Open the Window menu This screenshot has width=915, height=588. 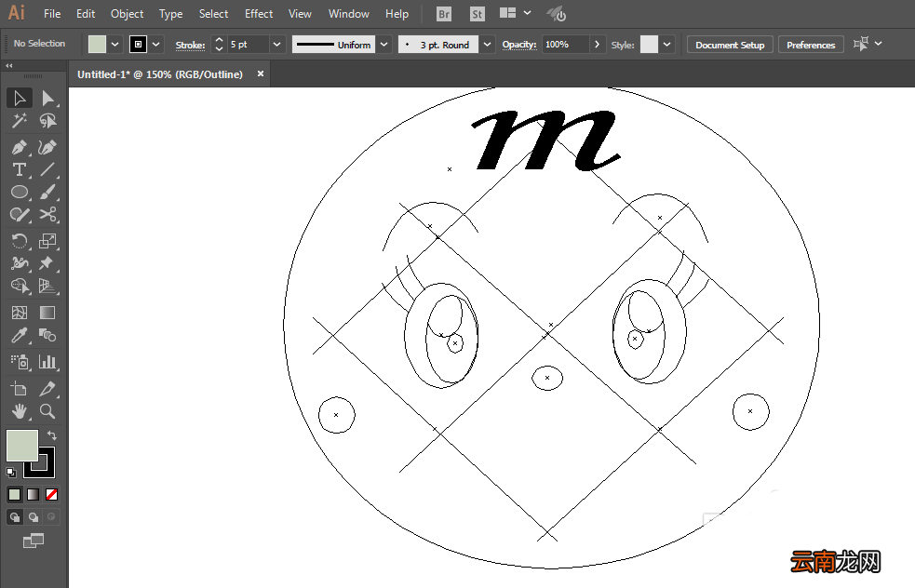(348, 13)
